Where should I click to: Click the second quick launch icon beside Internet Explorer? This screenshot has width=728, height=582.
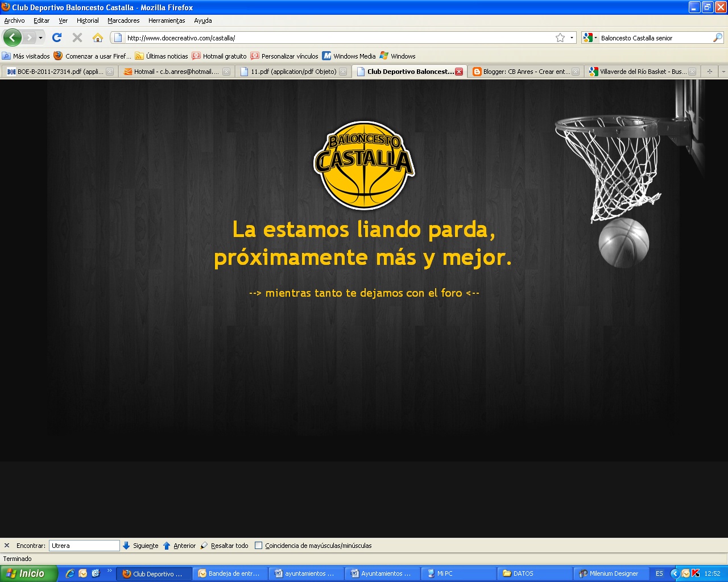(x=83, y=573)
